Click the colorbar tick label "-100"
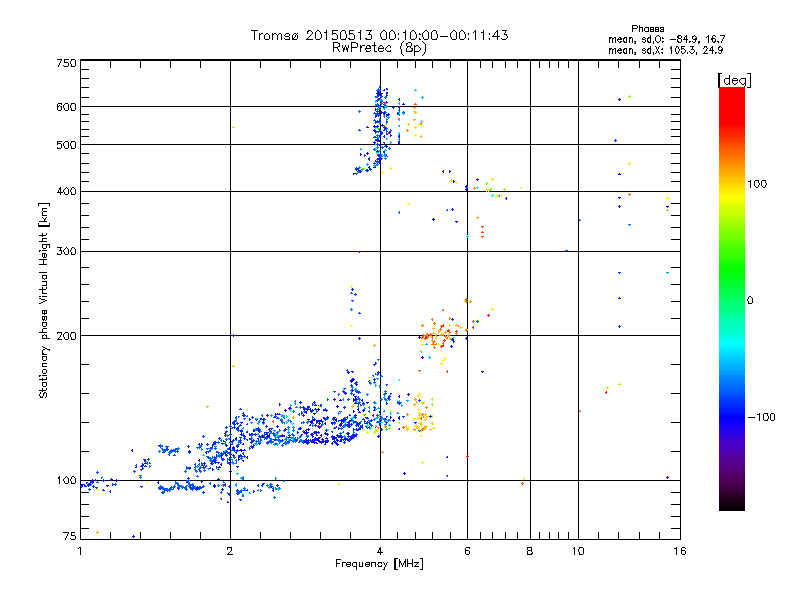This screenshot has width=800, height=600. coord(762,417)
